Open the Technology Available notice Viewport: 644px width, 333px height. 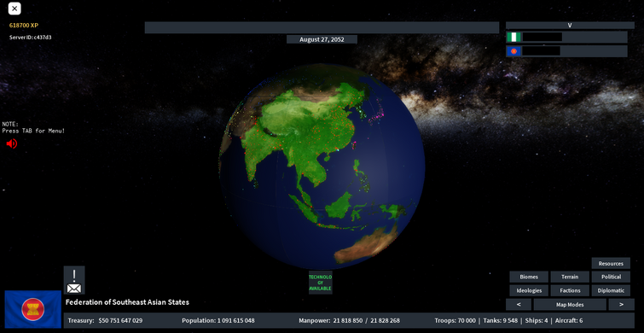pyautogui.click(x=321, y=283)
